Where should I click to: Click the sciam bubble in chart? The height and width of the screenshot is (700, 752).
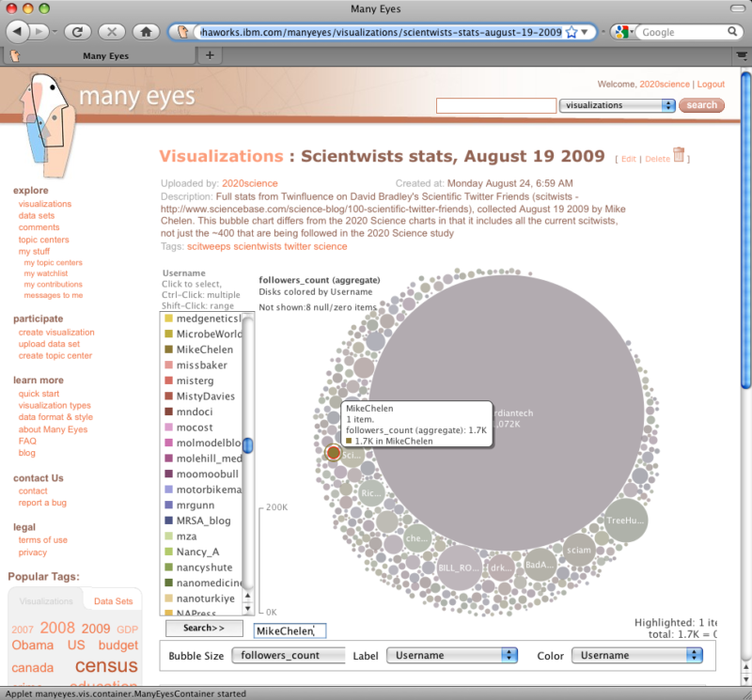point(579,550)
